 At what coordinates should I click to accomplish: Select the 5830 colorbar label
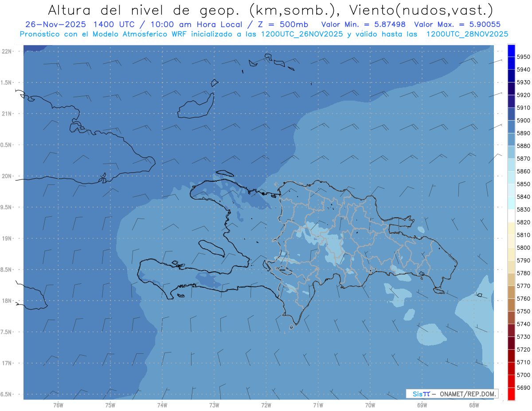(524, 209)
